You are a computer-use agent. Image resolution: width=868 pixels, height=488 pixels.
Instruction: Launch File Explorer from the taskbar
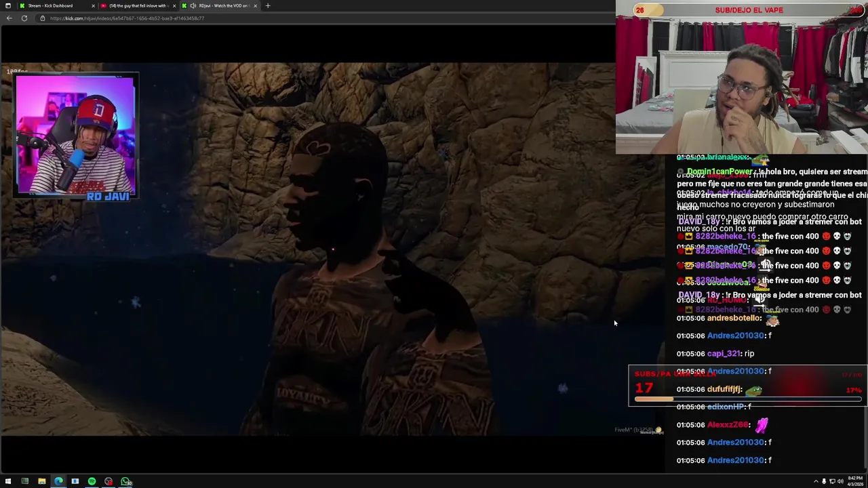point(41,482)
